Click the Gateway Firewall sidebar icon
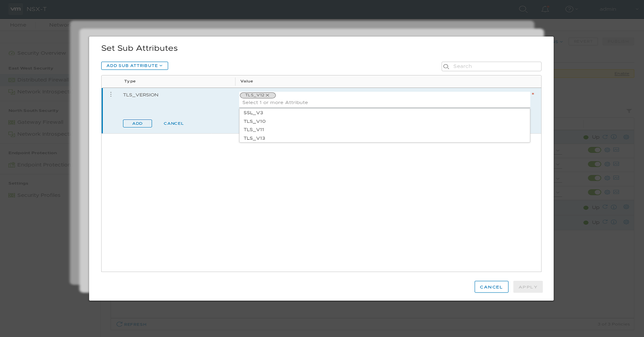 click(x=12, y=122)
